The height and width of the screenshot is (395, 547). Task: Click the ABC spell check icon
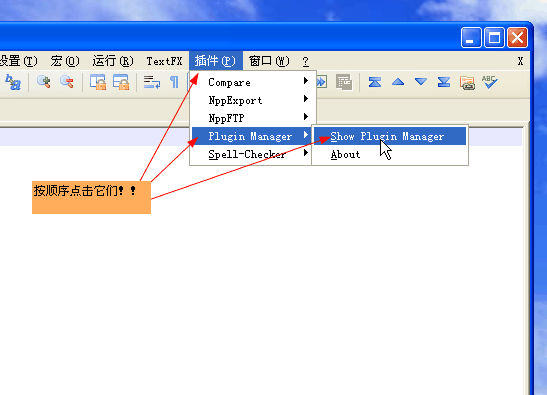[489, 82]
